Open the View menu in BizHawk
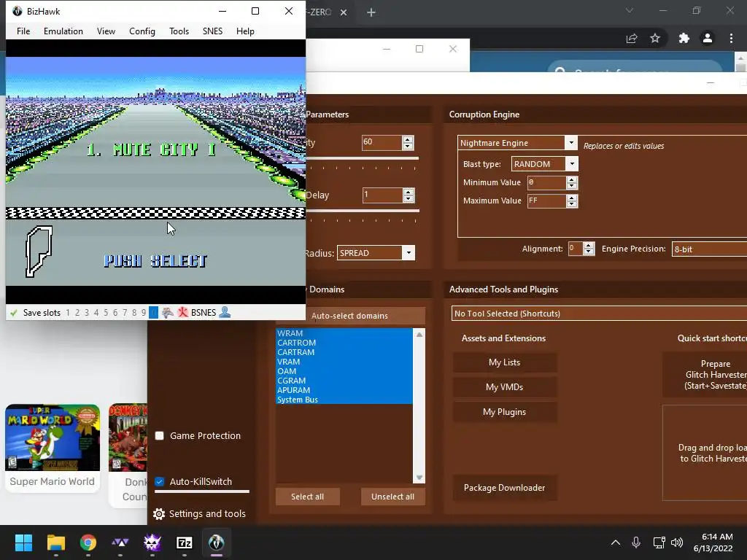The height and width of the screenshot is (560, 747). (107, 31)
